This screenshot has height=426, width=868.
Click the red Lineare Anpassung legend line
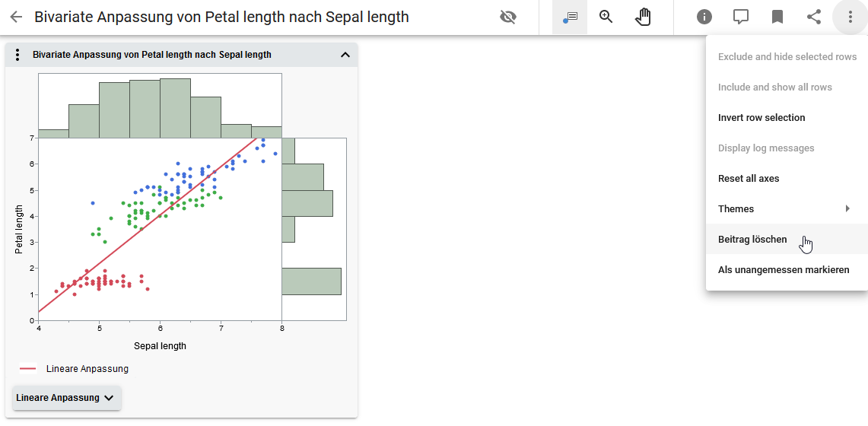click(x=28, y=369)
